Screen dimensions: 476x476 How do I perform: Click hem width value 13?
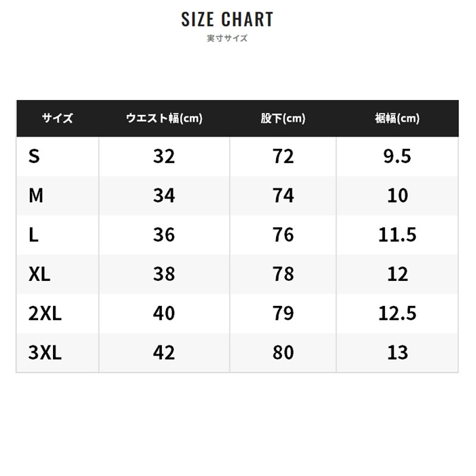click(397, 352)
